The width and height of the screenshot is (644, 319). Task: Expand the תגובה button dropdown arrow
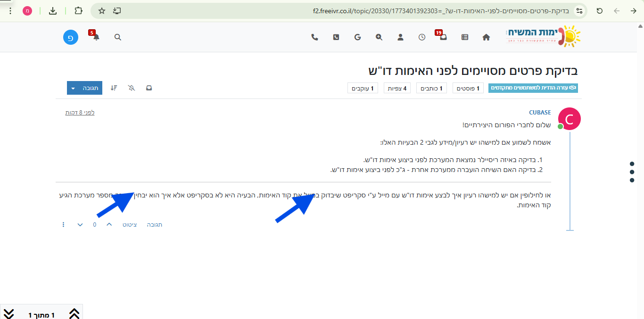(x=73, y=88)
